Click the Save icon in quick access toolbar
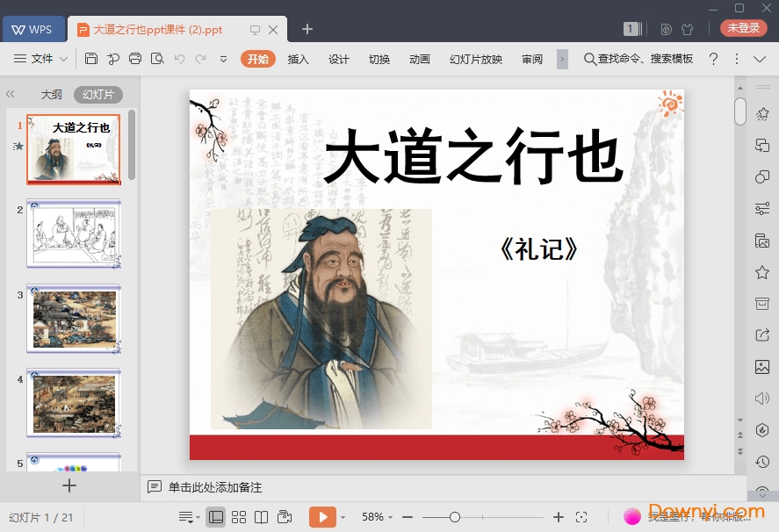Screen dimensions: 779x532 [92, 58]
